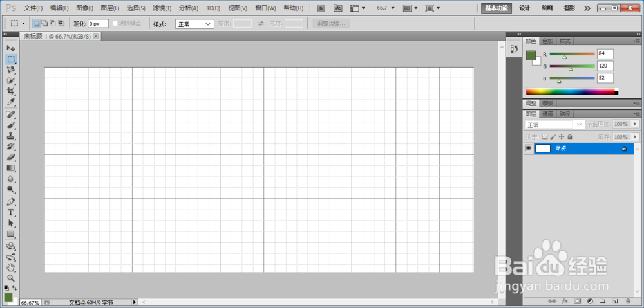This screenshot has width=644, height=308.
Task: Select the Zoom tool
Action: pyautogui.click(x=11, y=278)
